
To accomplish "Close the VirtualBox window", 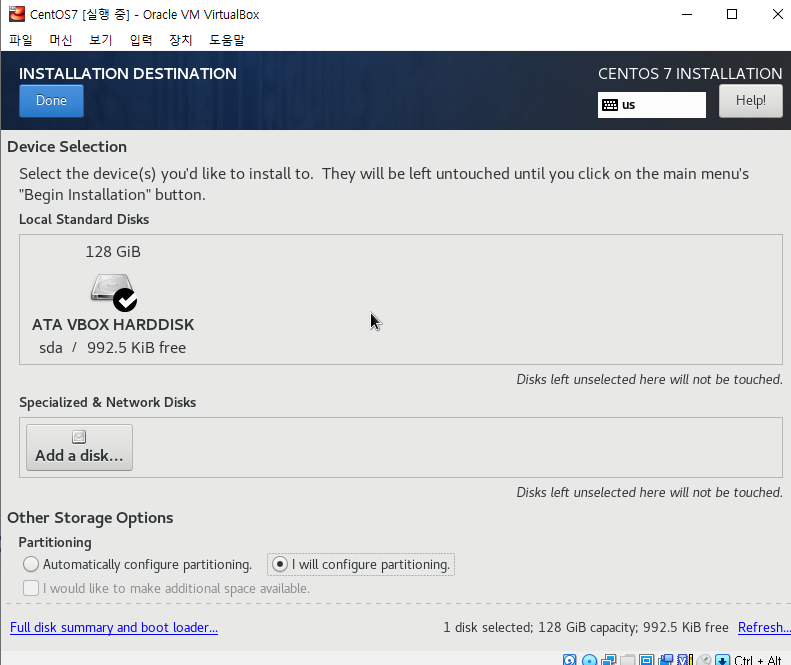I will click(777, 14).
